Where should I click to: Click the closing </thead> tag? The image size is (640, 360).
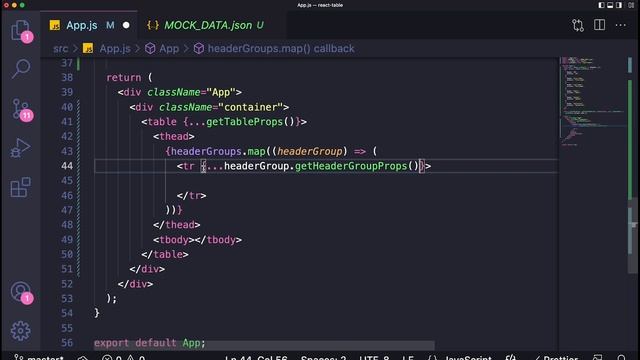point(177,225)
